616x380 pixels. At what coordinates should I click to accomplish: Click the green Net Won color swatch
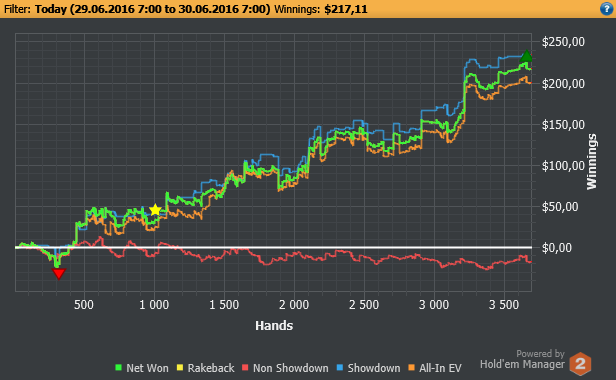(119, 368)
